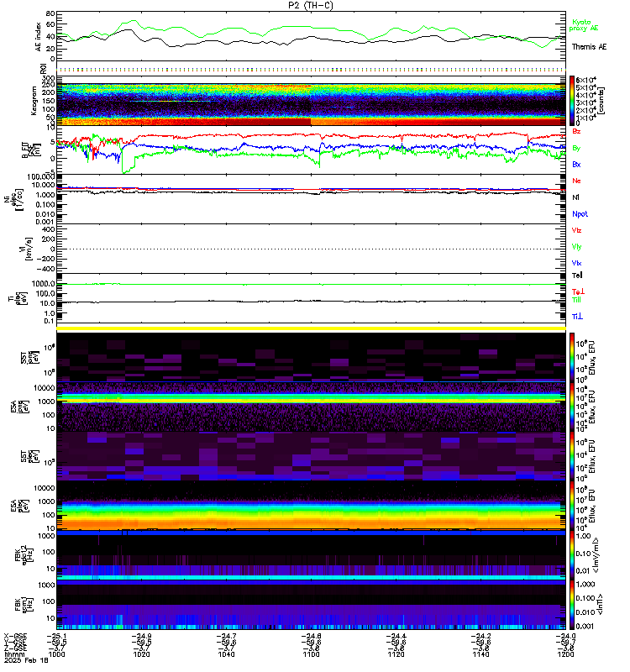Click inside the AE index line plot
This screenshot has width=630, height=672.
311,36
